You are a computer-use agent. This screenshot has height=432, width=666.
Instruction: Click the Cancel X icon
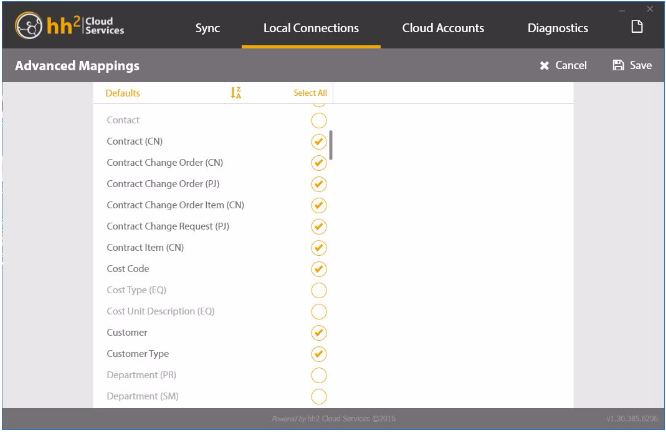point(544,65)
